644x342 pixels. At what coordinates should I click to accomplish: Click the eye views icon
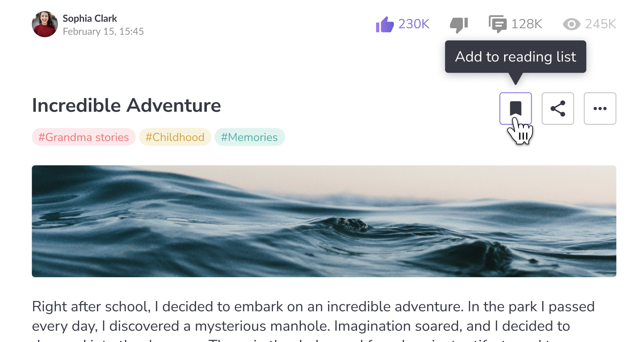pyautogui.click(x=572, y=24)
